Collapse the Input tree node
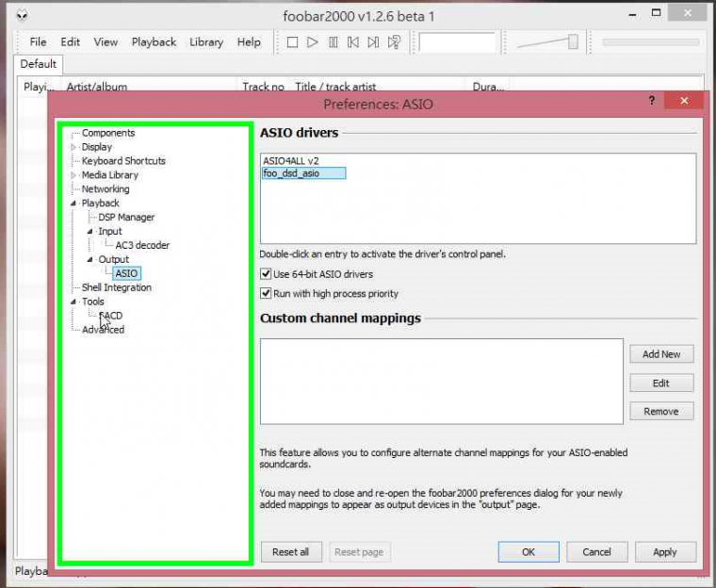The width and height of the screenshot is (716, 588). [x=89, y=232]
